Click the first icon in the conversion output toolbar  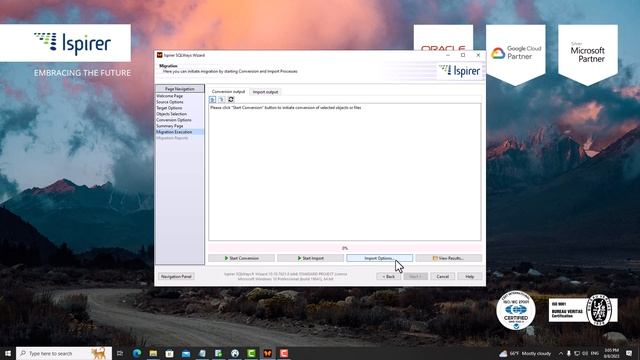212,100
